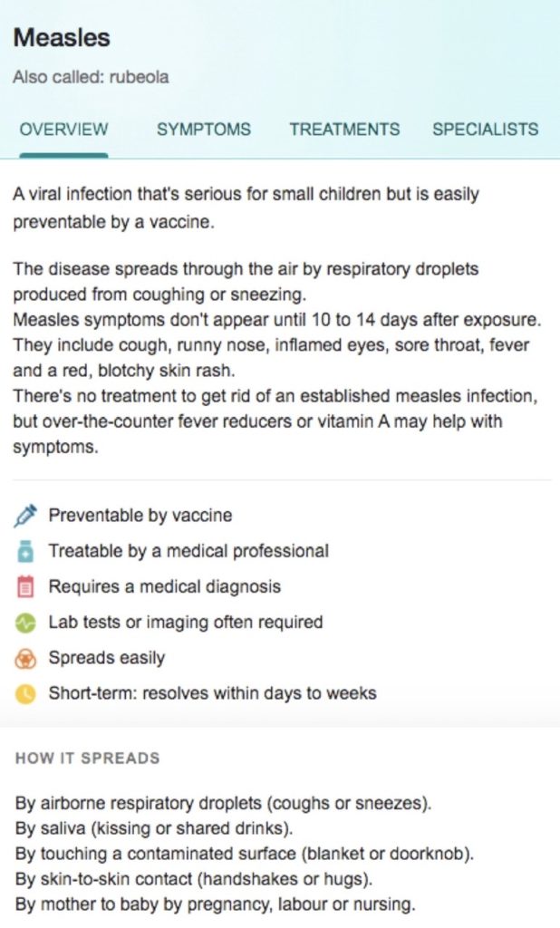Open the Overview tab
The image size is (560, 928).
tap(63, 130)
